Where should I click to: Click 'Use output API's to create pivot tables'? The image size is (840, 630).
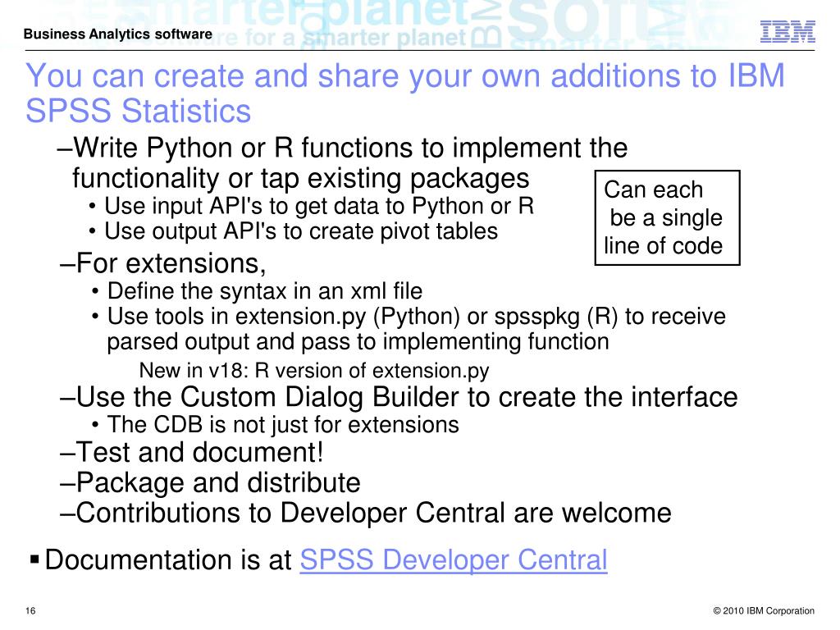coord(294,231)
